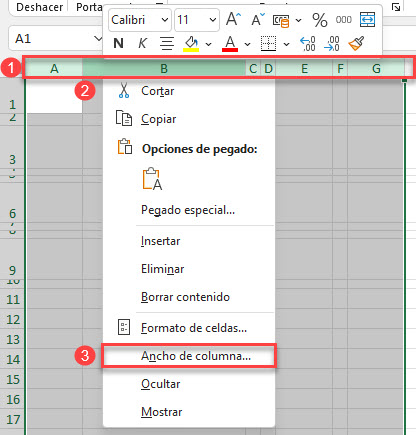The image size is (416, 435).
Task: Click the Decrease Font Size icon
Action: 258,19
